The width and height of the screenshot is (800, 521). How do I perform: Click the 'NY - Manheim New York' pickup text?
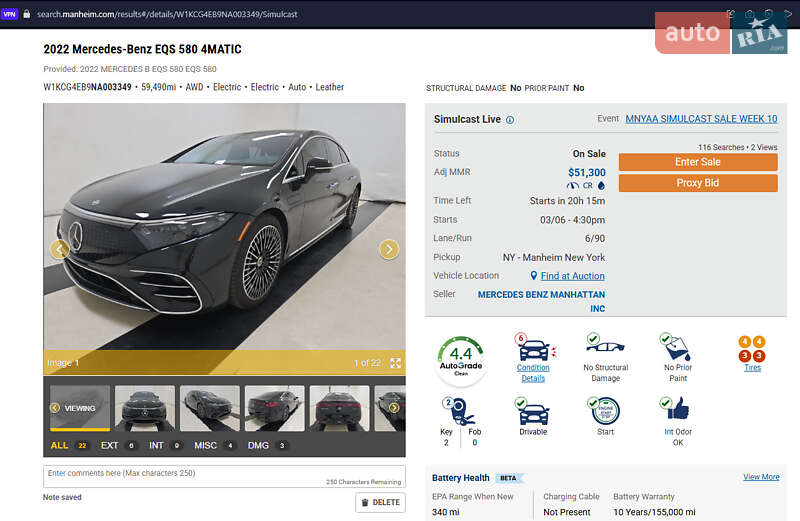click(554, 258)
